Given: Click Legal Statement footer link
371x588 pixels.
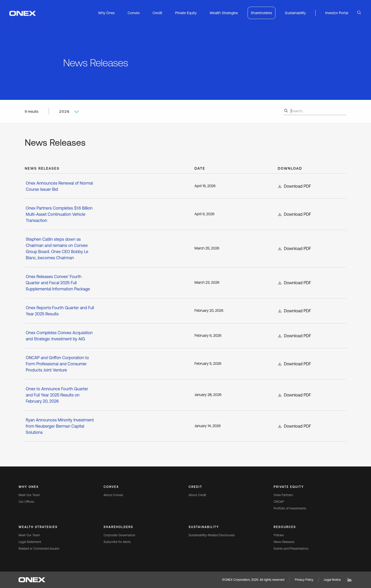Looking at the screenshot, I should click(x=30, y=542).
